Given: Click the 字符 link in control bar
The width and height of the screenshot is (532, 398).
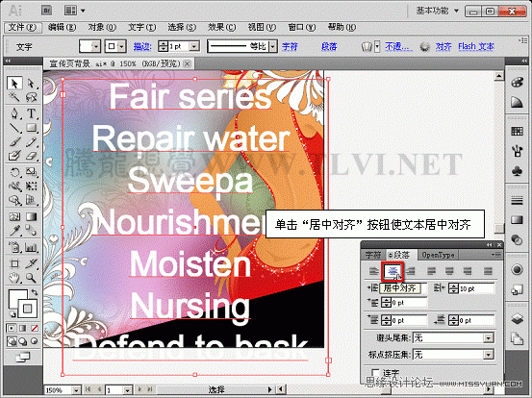Looking at the screenshot, I should point(290,46).
